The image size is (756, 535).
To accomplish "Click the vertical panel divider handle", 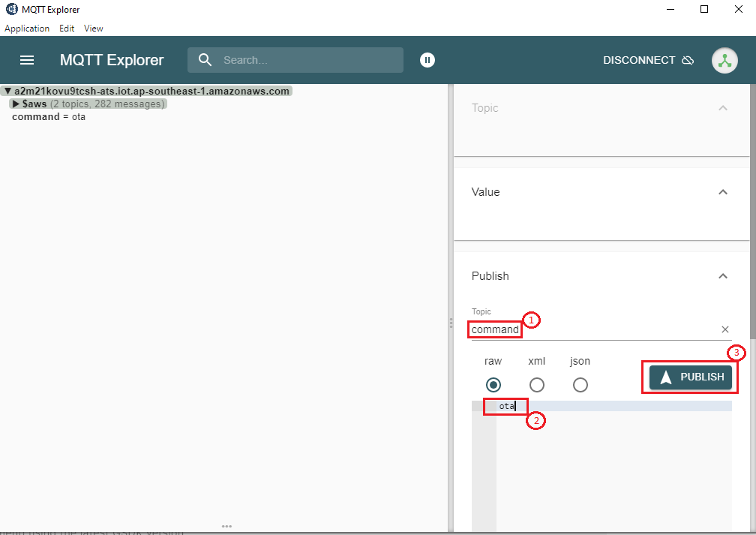I will (x=451, y=323).
